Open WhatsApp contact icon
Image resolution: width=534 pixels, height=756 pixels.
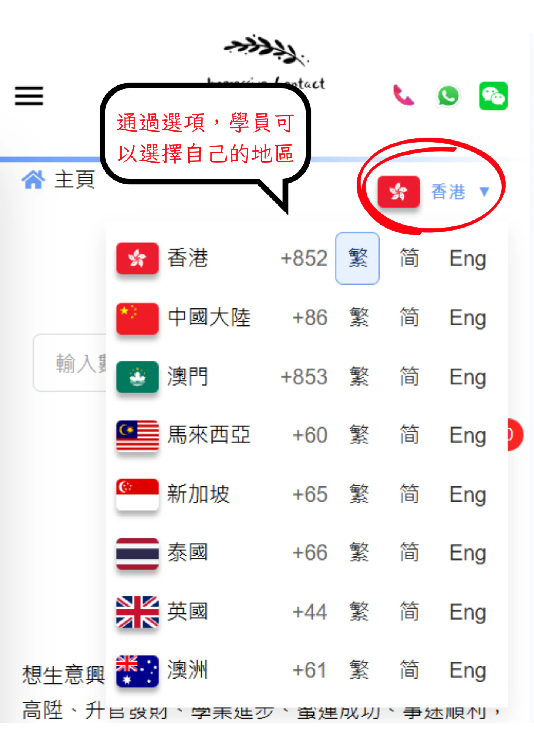click(448, 96)
